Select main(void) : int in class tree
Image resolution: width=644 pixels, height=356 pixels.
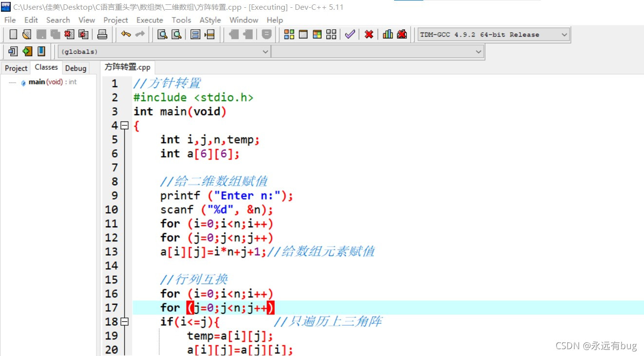tap(52, 82)
